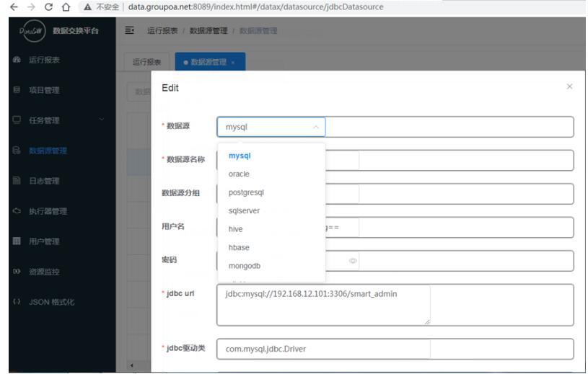
Task: Click the address bar URL
Action: pyautogui.click(x=255, y=6)
